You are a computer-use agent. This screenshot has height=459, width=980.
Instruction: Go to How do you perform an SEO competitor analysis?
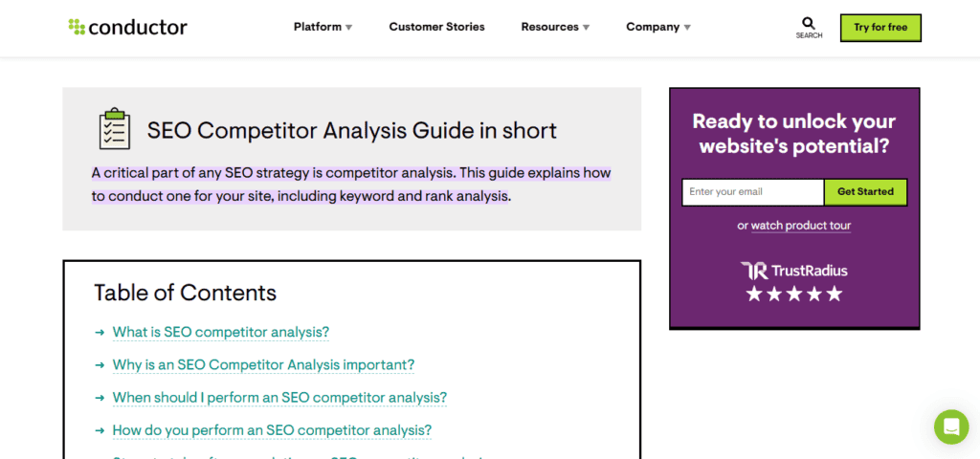click(x=272, y=430)
